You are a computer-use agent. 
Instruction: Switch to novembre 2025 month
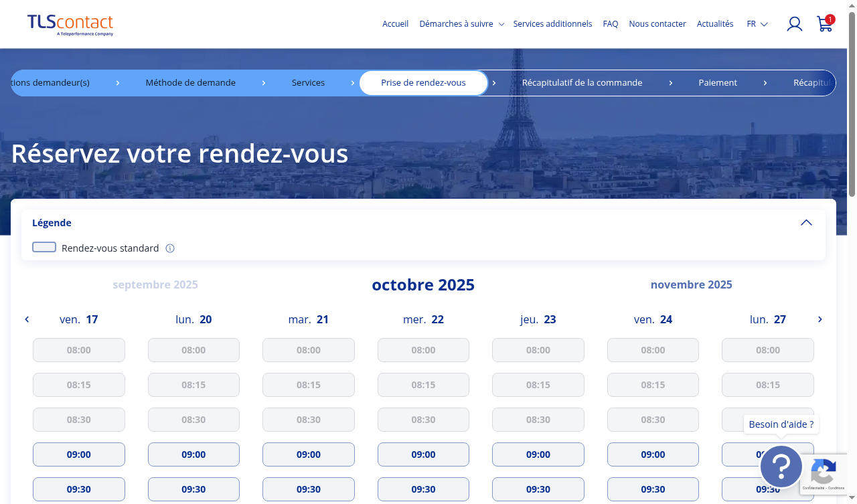point(692,284)
